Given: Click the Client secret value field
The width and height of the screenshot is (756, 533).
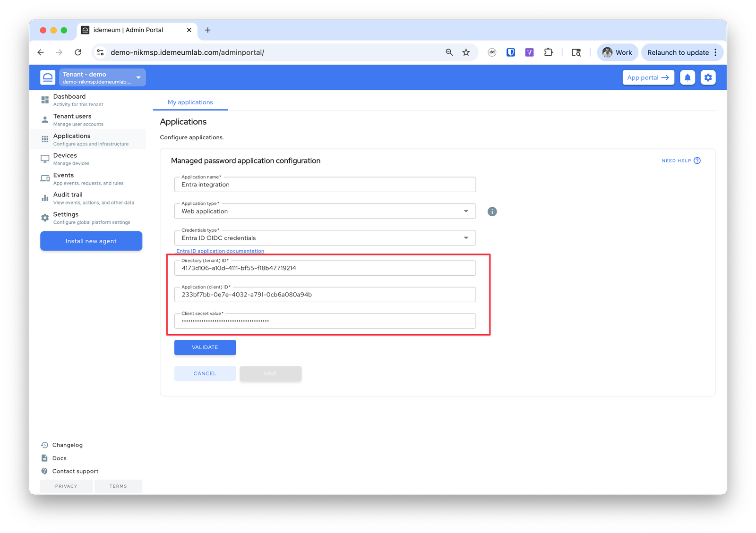Looking at the screenshot, I should pyautogui.click(x=325, y=321).
